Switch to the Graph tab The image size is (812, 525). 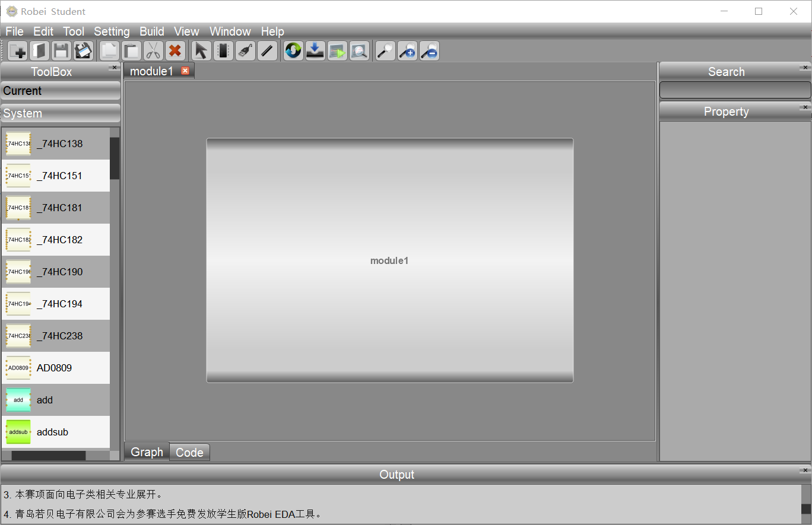coord(147,451)
